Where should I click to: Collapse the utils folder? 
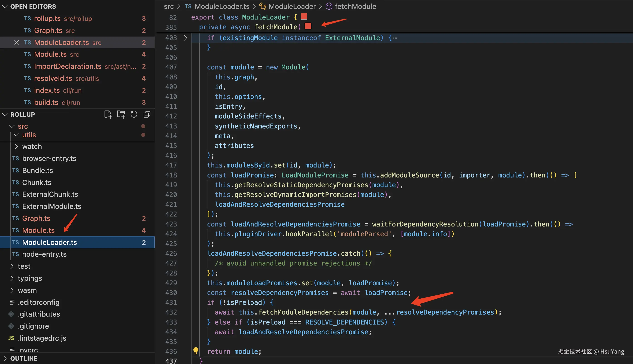(16, 135)
